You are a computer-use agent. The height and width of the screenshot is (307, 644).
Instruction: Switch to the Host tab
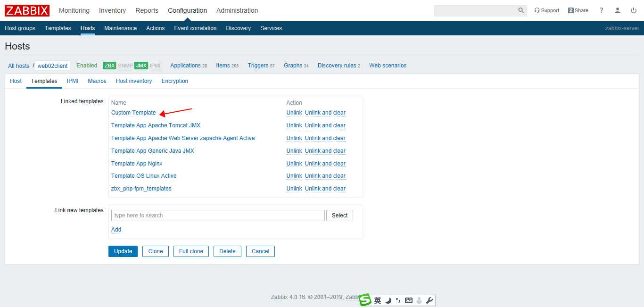pos(16,81)
